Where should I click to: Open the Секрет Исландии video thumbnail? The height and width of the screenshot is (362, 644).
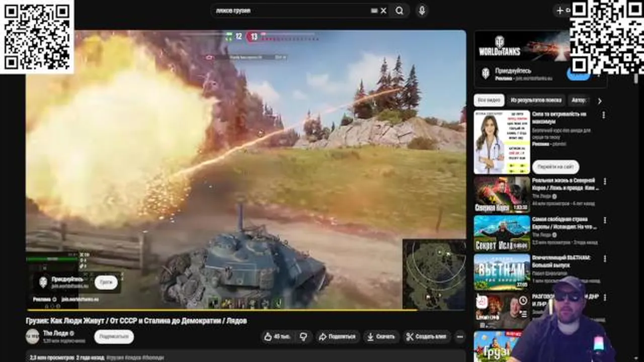[502, 233]
